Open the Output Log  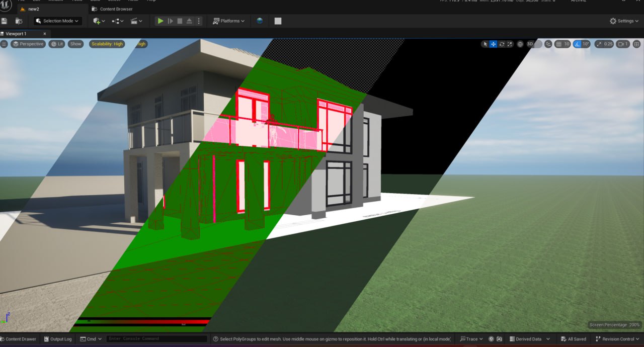pyautogui.click(x=57, y=339)
